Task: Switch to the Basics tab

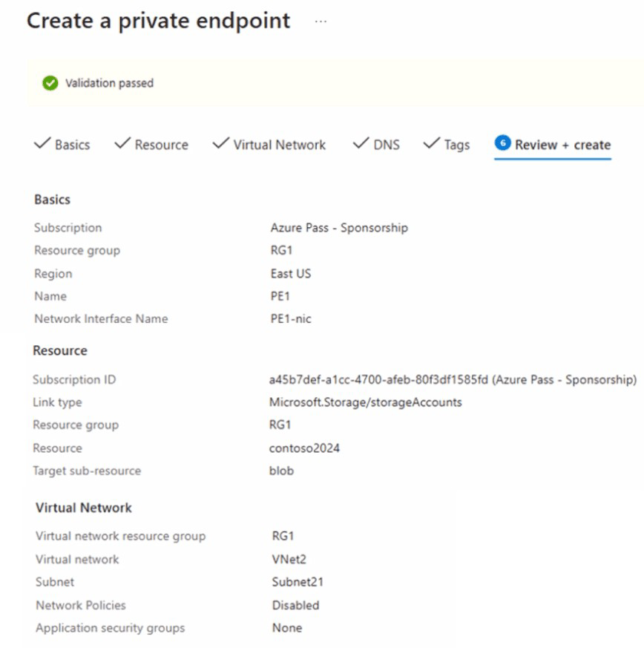Action: (x=72, y=145)
